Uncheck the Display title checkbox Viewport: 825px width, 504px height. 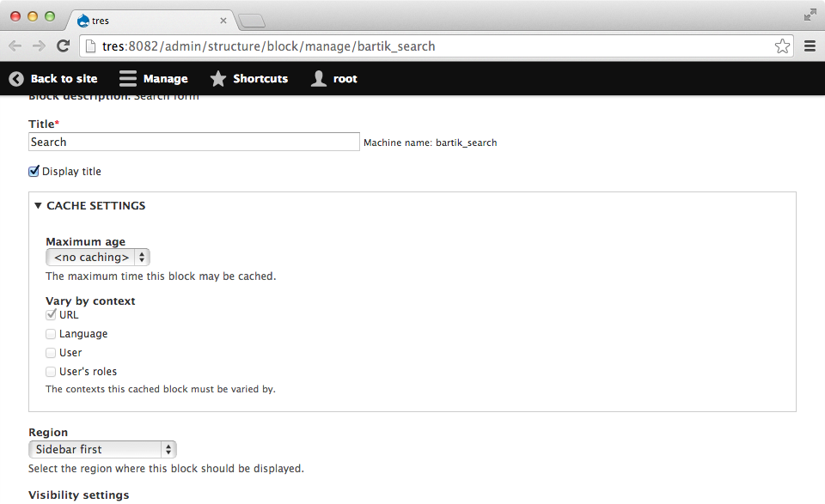coord(34,171)
